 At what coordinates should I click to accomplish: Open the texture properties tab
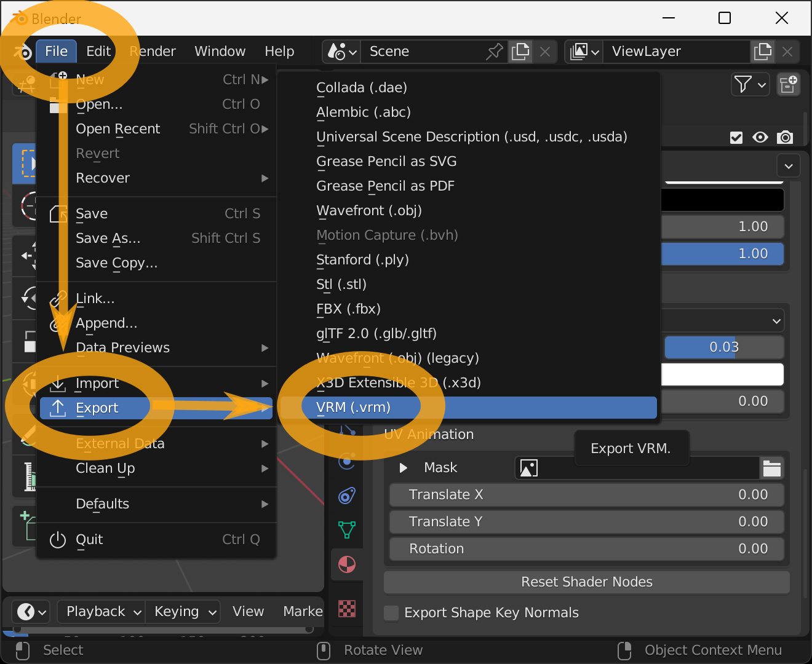pos(347,609)
